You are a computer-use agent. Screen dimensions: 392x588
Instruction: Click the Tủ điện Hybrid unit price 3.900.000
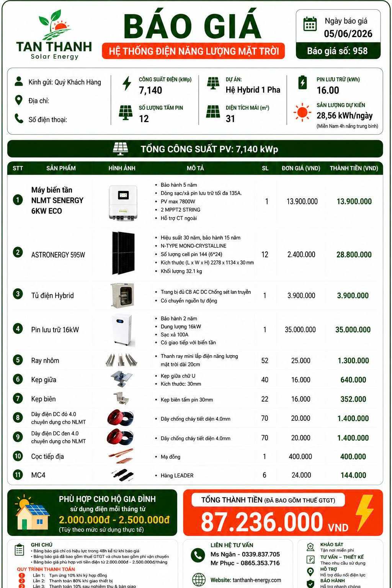pyautogui.click(x=301, y=296)
